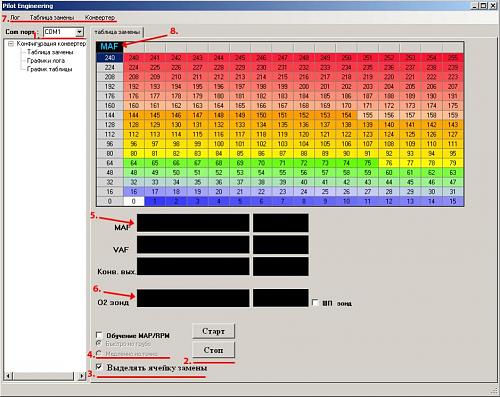Select the таблица замены tab

point(117,32)
